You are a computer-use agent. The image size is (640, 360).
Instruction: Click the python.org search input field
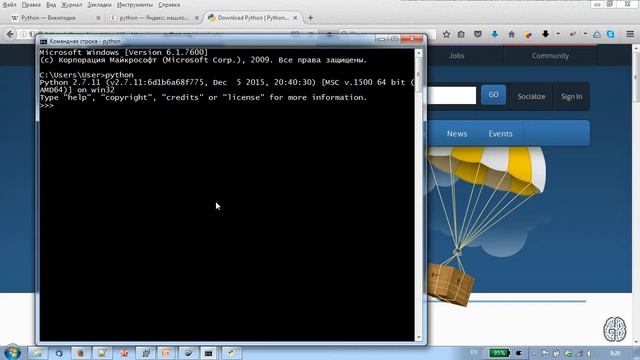451,95
